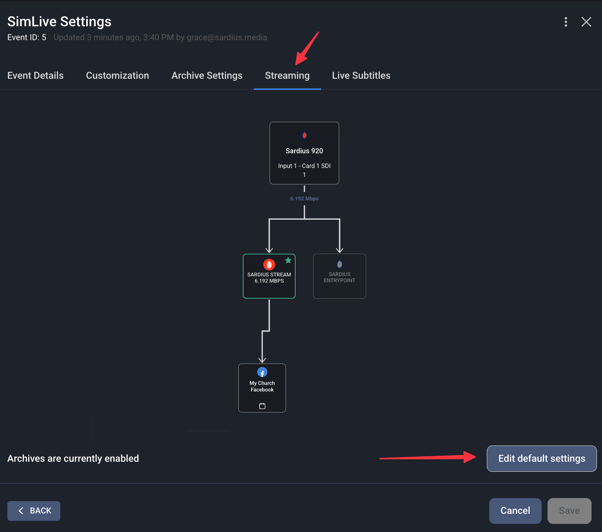Go to the Archive Settings tab
This screenshot has width=602, height=532.
coord(207,76)
